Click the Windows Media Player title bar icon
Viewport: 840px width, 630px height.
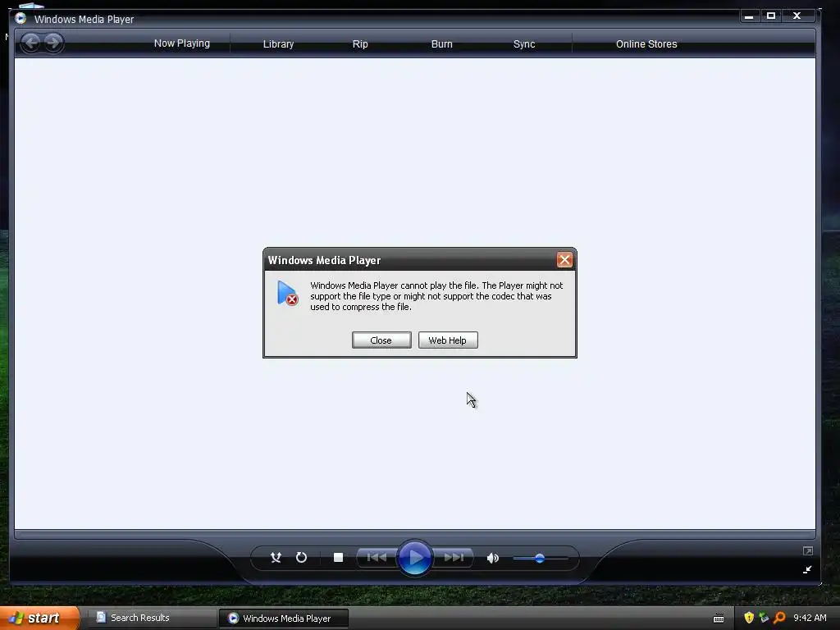click(21, 18)
